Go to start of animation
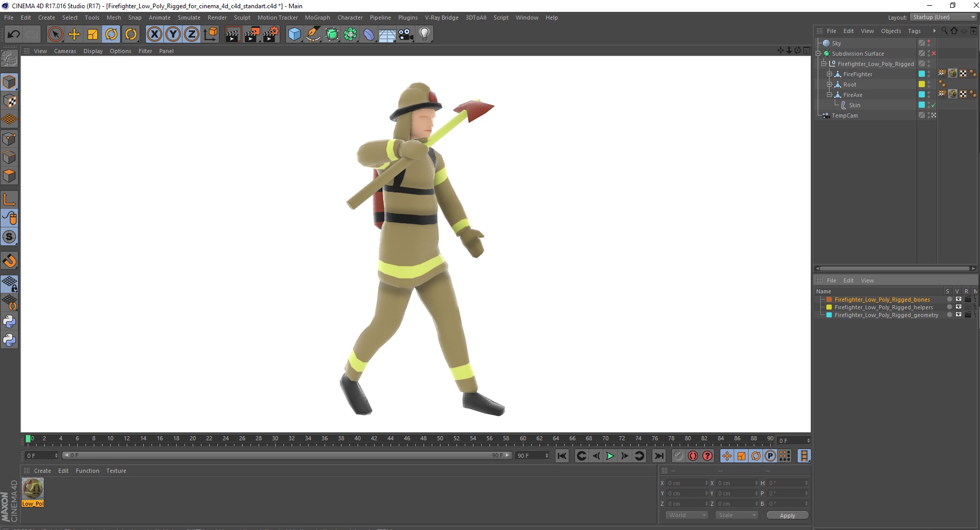 pyautogui.click(x=562, y=456)
